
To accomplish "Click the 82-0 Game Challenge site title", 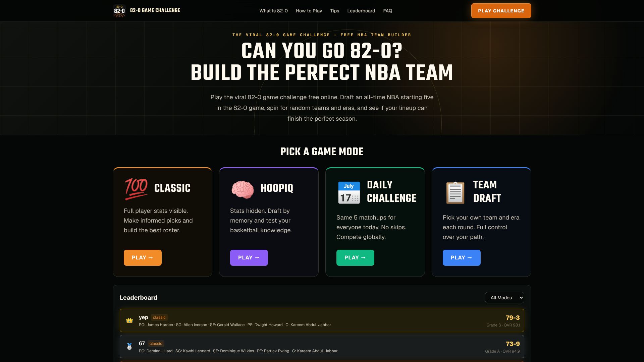I will click(x=155, y=10).
